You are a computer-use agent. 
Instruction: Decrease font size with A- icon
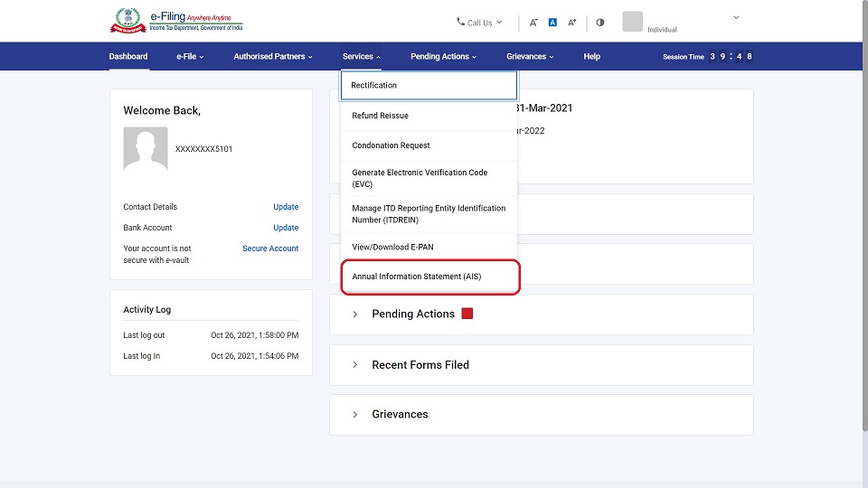[x=533, y=23]
